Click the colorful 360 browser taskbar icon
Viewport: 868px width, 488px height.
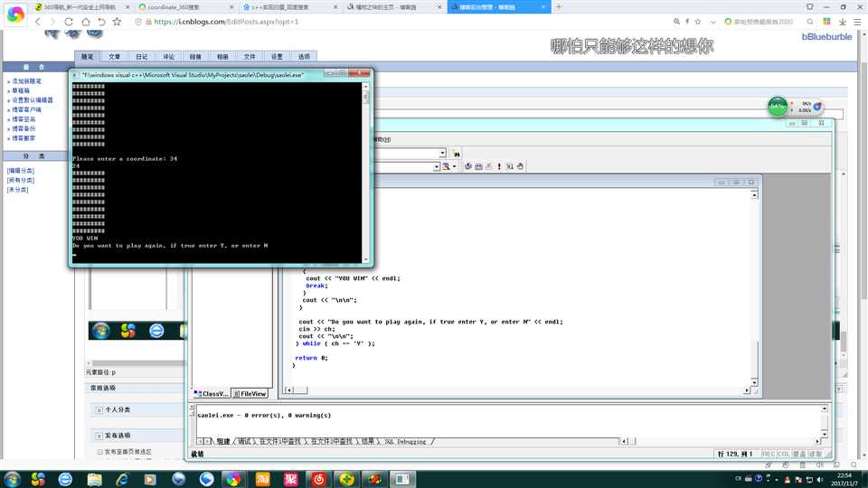(233, 479)
